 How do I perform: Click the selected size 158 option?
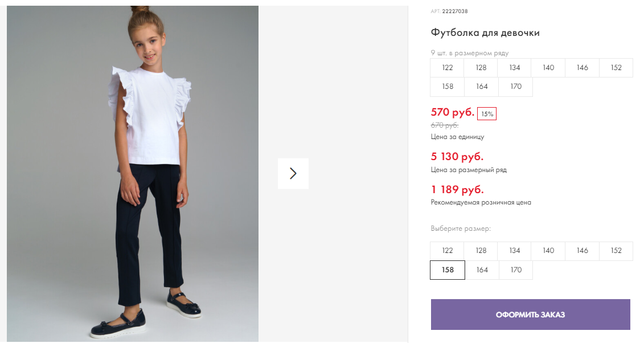pos(448,270)
